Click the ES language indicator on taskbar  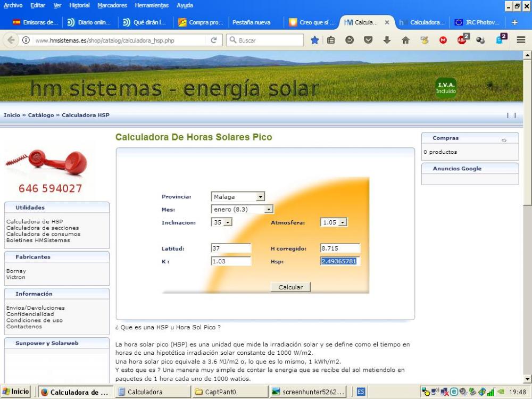[361, 392]
